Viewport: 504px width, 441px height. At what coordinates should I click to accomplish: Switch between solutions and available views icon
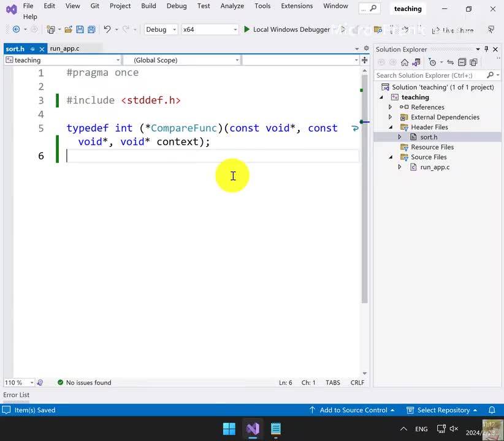tap(416, 62)
